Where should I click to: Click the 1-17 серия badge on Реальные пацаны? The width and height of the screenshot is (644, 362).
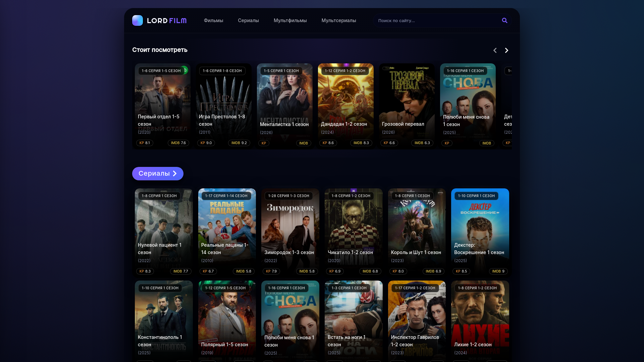click(x=226, y=196)
